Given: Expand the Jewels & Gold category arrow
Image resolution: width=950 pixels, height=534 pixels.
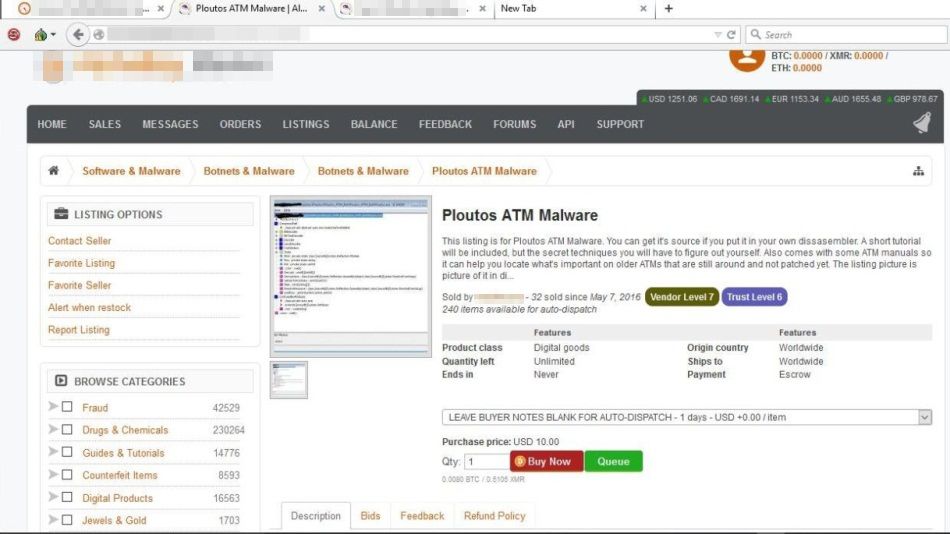Looking at the screenshot, I should point(53,520).
